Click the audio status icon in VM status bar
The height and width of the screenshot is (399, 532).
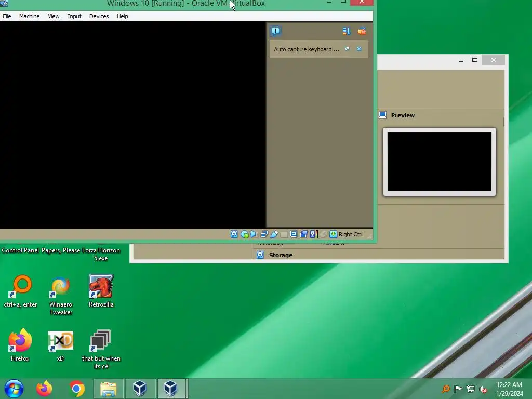[x=254, y=234]
